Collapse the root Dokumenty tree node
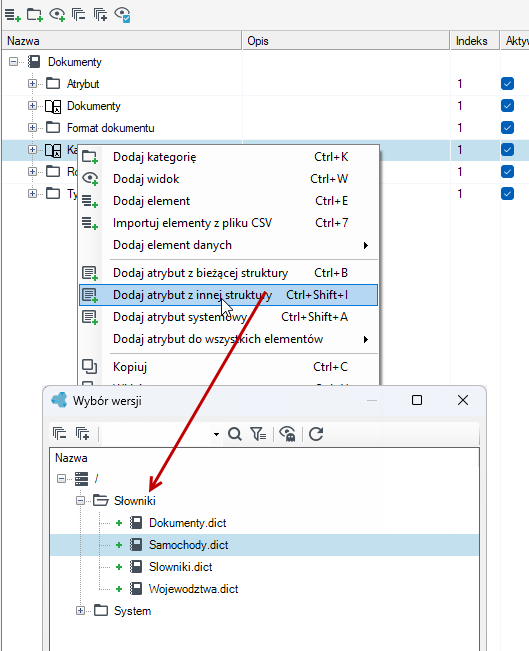The image size is (529, 651). (x=14, y=62)
